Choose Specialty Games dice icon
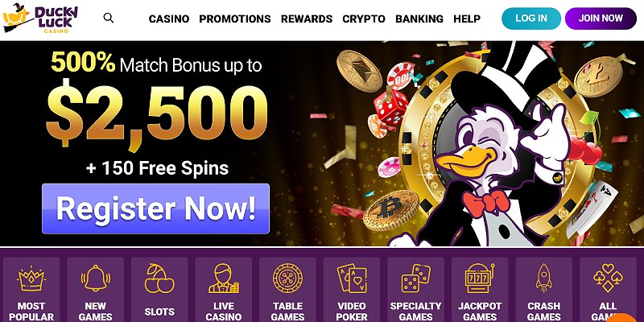Image resolution: width=644 pixels, height=322 pixels. point(415,278)
